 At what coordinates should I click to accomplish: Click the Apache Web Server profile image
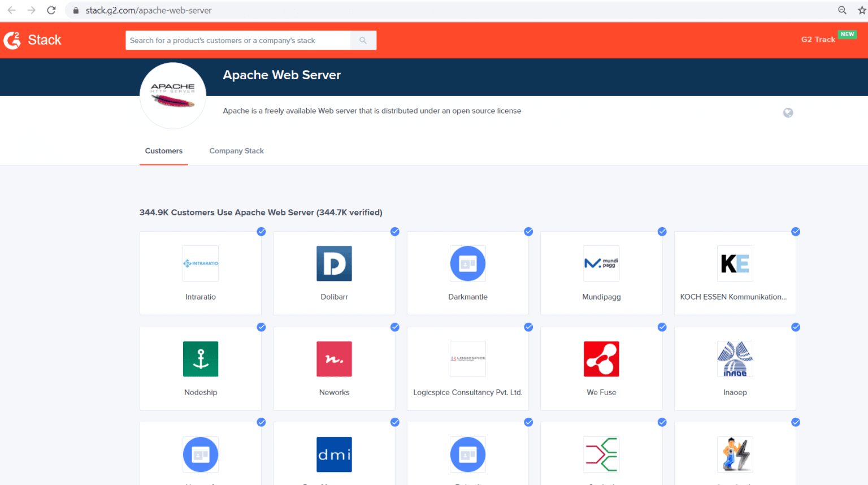coord(173,96)
